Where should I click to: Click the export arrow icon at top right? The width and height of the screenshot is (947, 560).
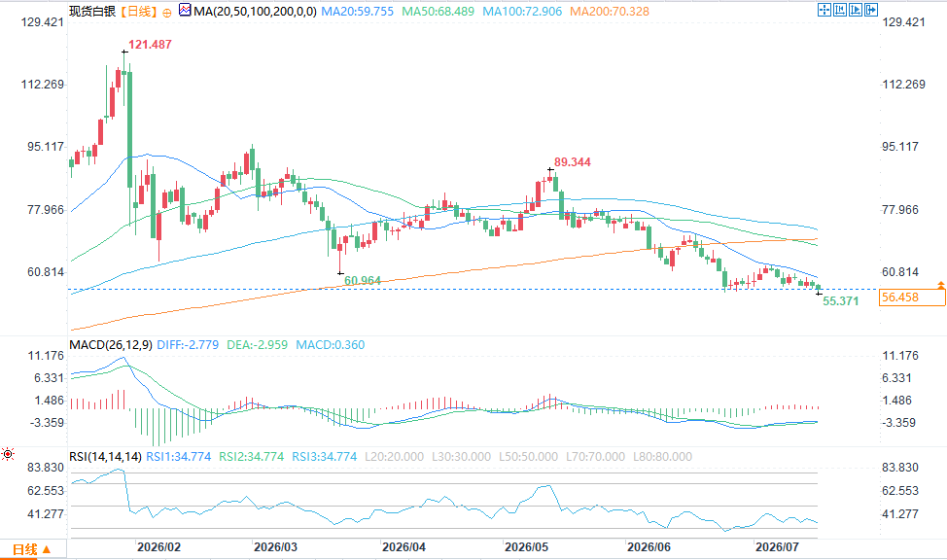(871, 10)
